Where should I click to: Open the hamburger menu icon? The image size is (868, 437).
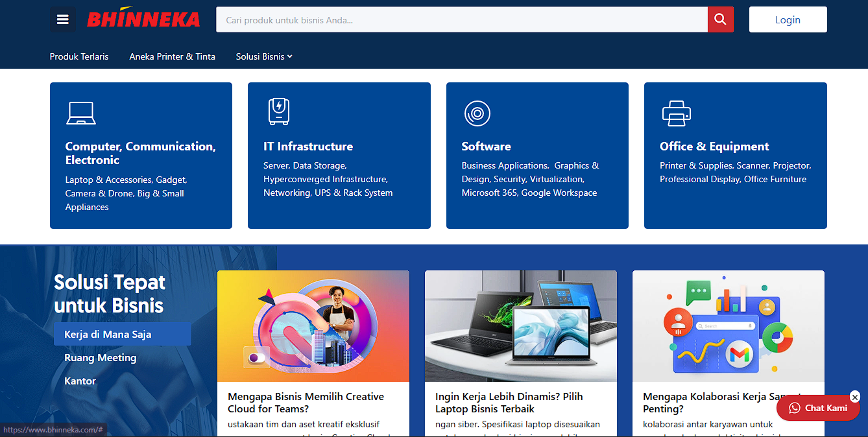(62, 19)
